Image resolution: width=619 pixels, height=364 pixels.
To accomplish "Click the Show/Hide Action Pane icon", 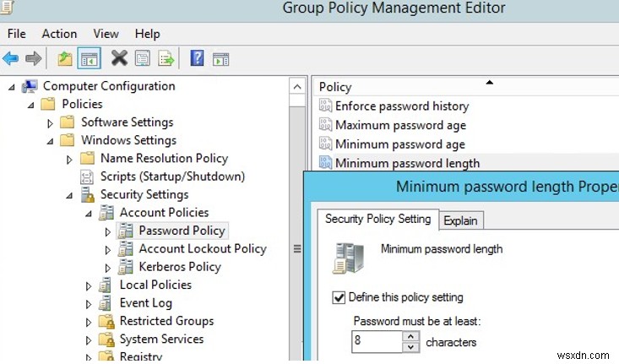I will coord(220,58).
